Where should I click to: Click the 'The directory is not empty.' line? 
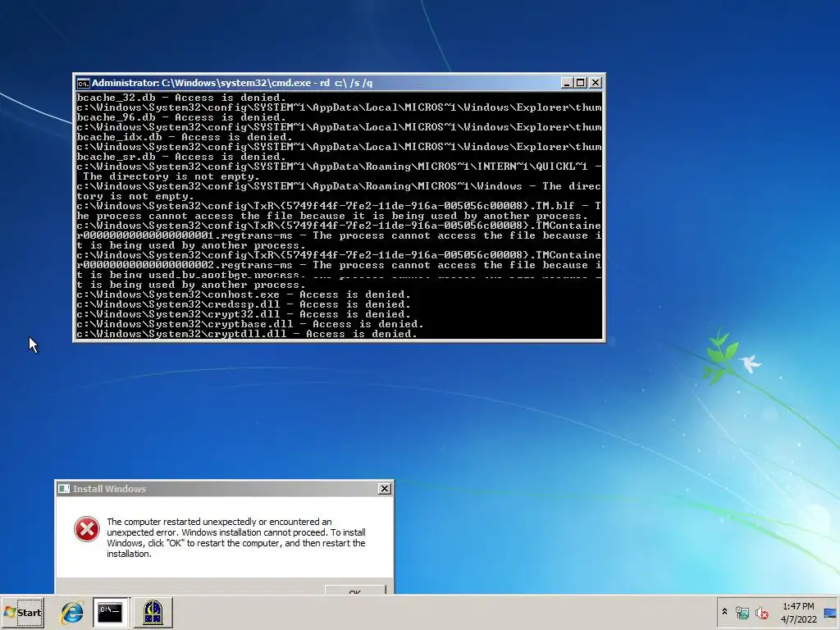point(171,176)
